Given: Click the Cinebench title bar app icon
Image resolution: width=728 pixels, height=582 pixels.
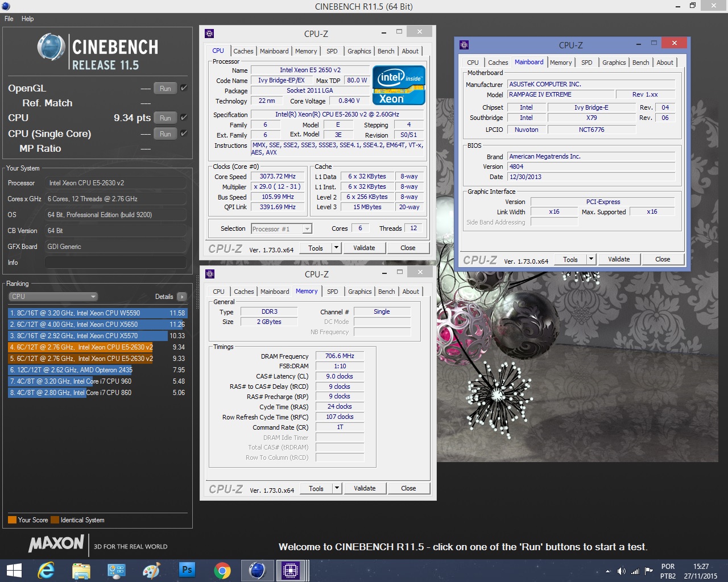Looking at the screenshot, I should click(6, 6).
